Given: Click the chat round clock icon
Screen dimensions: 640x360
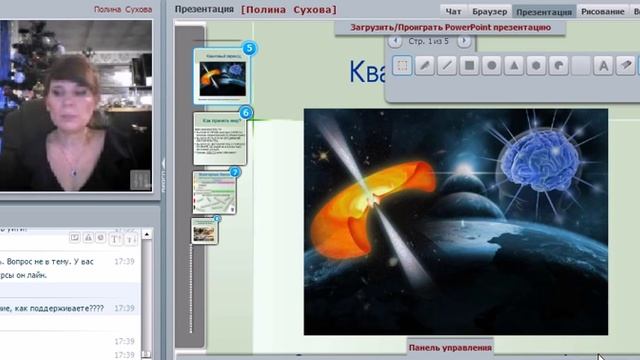Looking at the screenshot, I should click(x=101, y=237).
